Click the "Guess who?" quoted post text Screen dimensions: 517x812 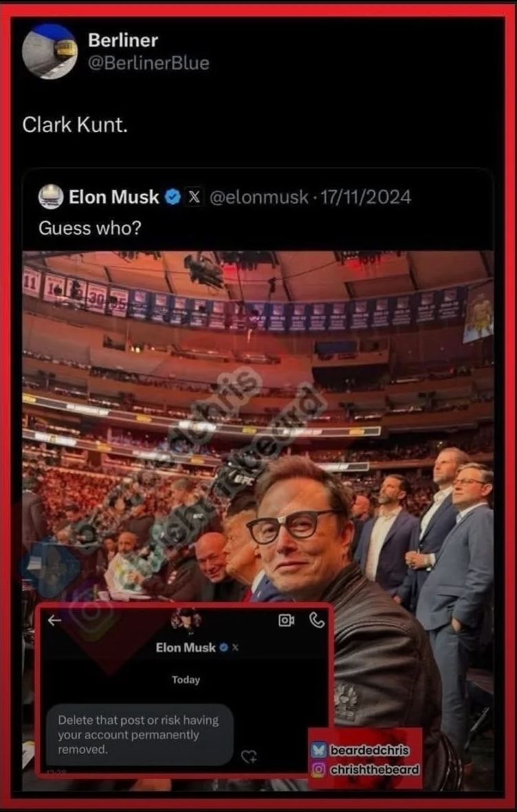pyautogui.click(x=89, y=228)
